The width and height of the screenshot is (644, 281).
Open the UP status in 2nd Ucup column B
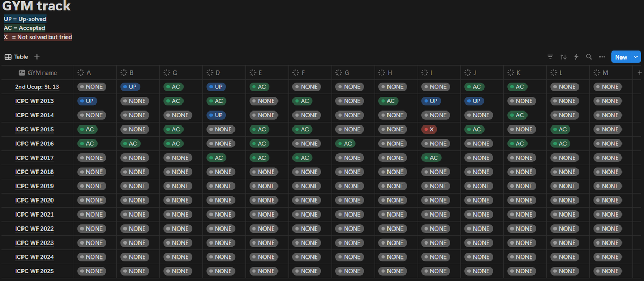tap(131, 86)
